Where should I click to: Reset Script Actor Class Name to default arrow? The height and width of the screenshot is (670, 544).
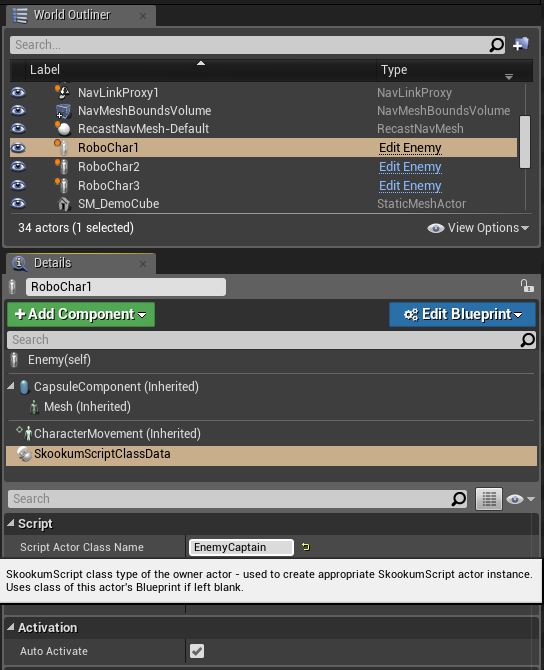[x=305, y=547]
